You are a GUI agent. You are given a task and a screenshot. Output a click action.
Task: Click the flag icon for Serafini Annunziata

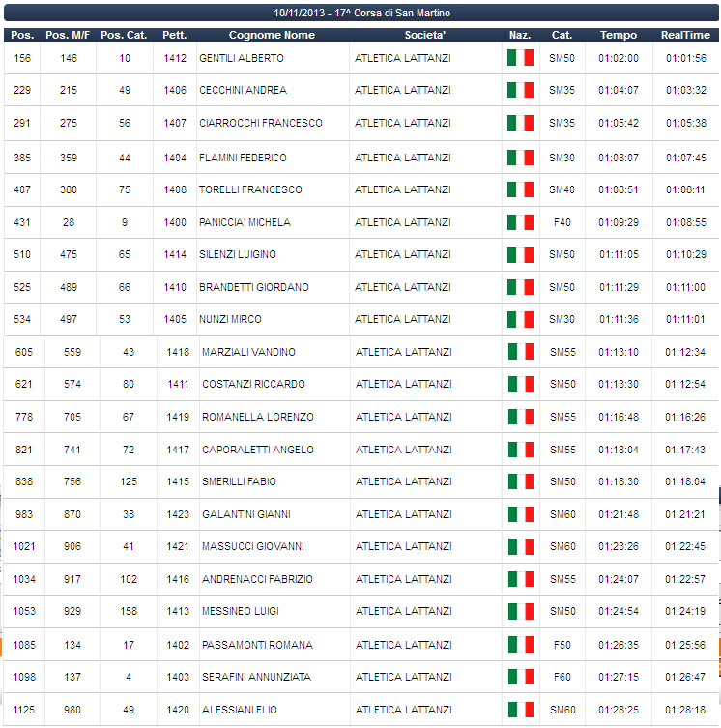point(520,677)
